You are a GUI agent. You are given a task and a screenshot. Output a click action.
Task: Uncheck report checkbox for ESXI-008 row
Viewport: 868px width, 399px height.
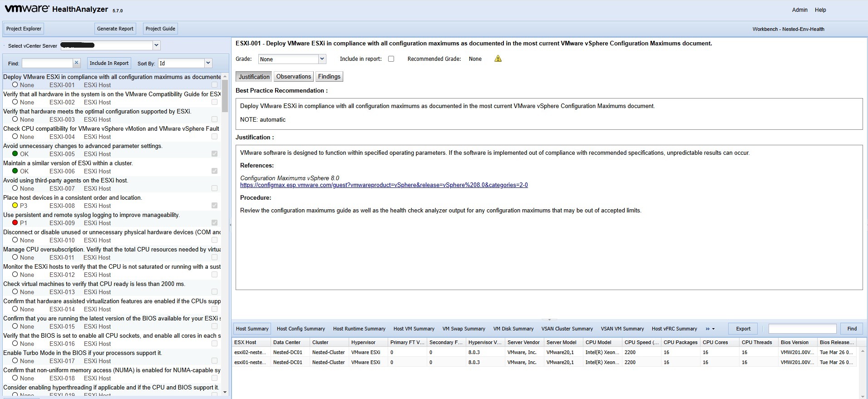(214, 205)
